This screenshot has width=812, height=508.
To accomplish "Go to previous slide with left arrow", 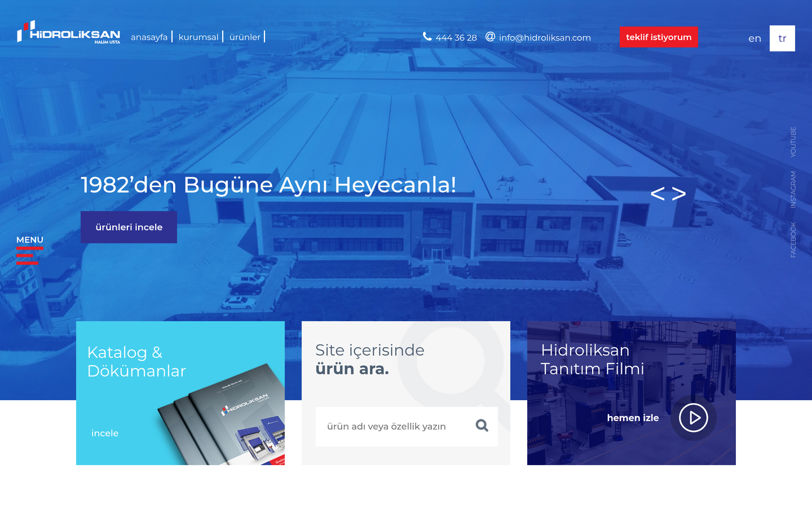I will tap(657, 194).
